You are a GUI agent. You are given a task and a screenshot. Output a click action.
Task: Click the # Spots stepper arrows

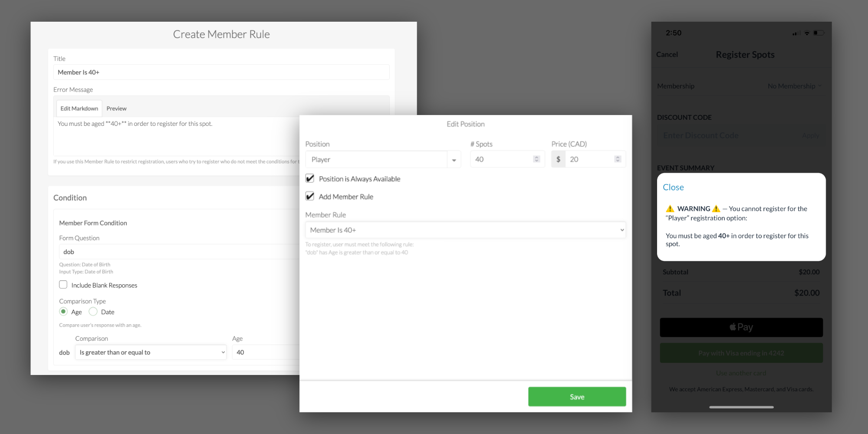(x=536, y=159)
